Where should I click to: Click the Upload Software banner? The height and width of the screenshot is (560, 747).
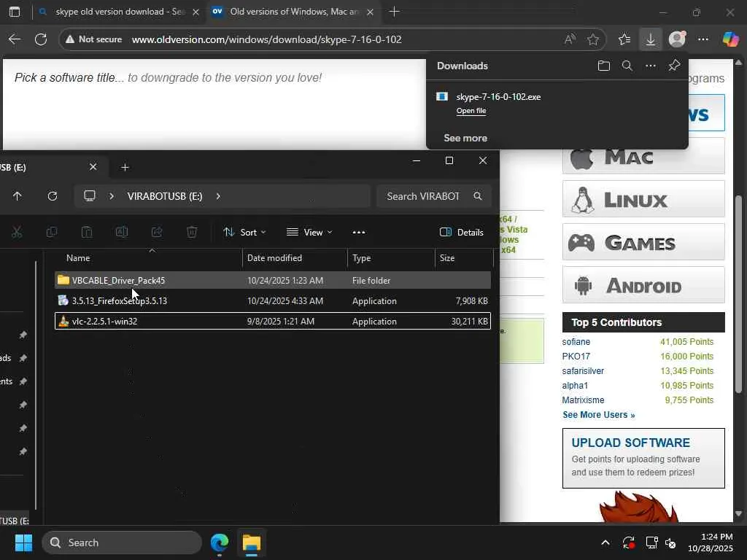(643, 458)
